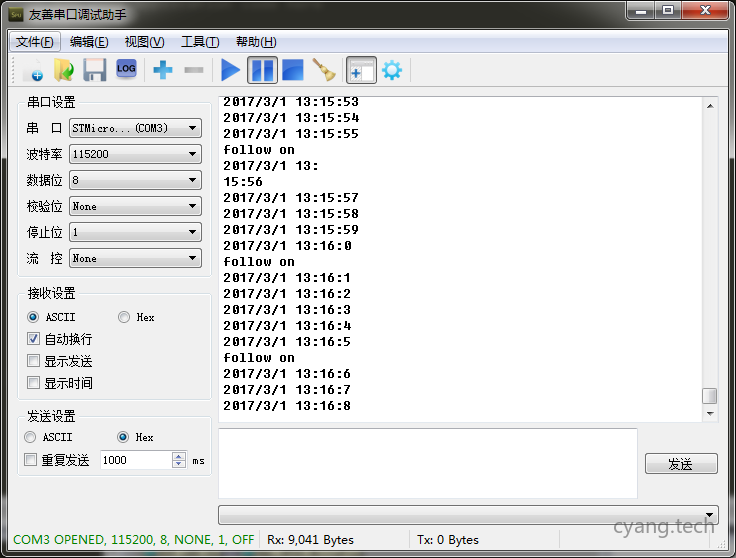This screenshot has width=736, height=558.
Task: Open the 编辑(E) menu
Action: tap(89, 42)
